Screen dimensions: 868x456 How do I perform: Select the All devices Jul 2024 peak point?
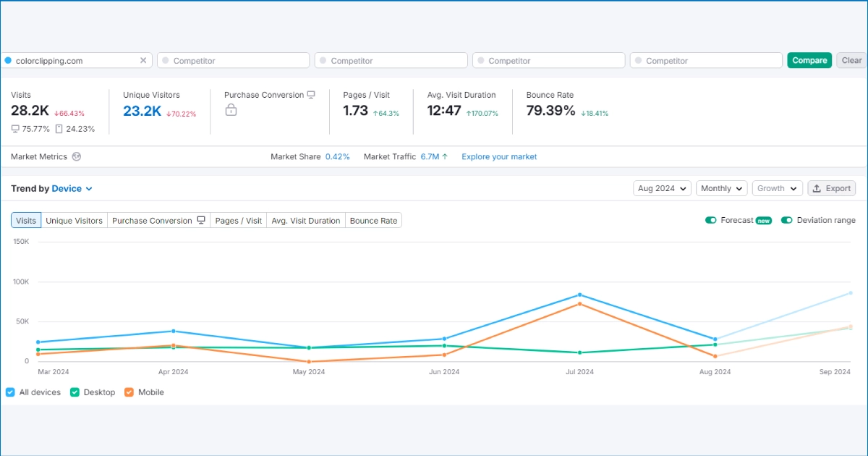[579, 295]
